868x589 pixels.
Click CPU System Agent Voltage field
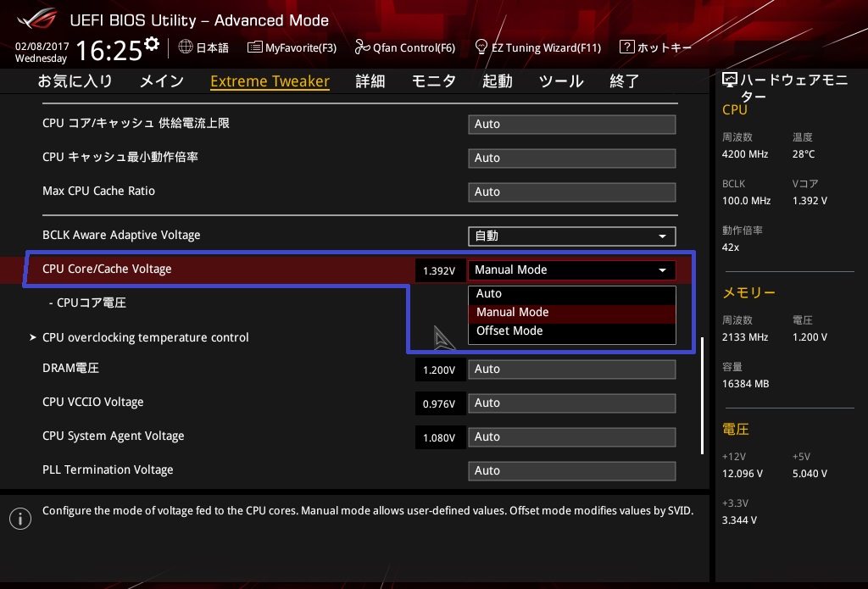(x=572, y=436)
